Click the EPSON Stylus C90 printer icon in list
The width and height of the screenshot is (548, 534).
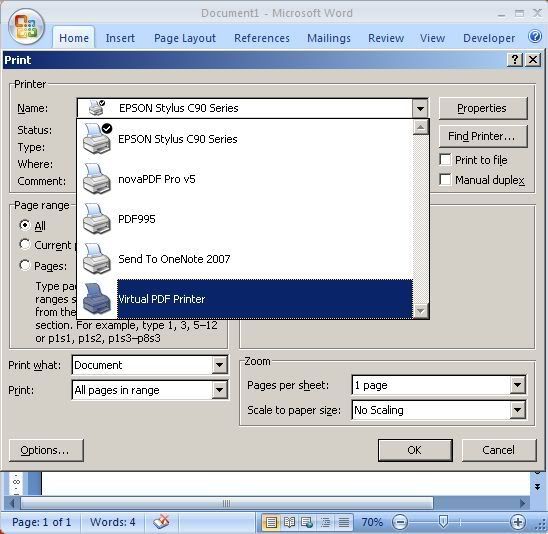point(97,138)
